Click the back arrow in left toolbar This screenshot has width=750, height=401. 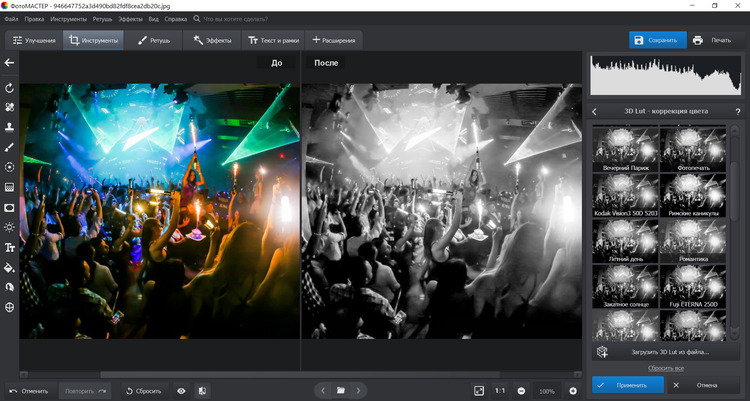pyautogui.click(x=9, y=63)
